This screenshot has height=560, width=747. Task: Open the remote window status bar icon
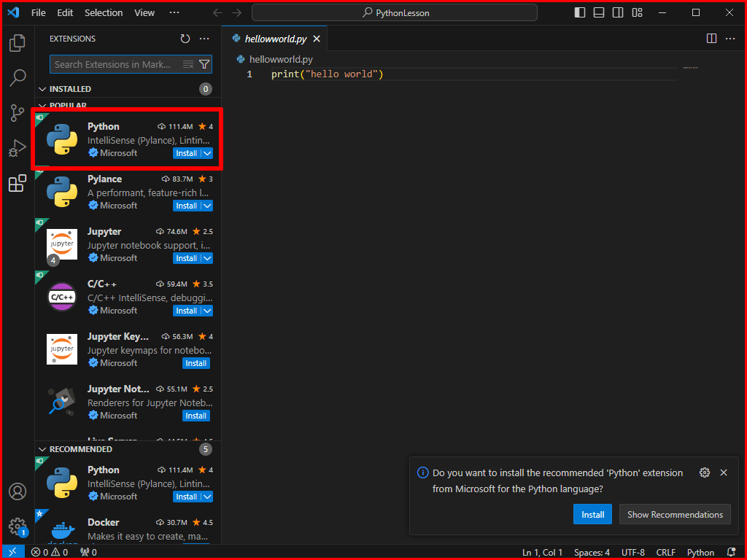[x=13, y=552]
